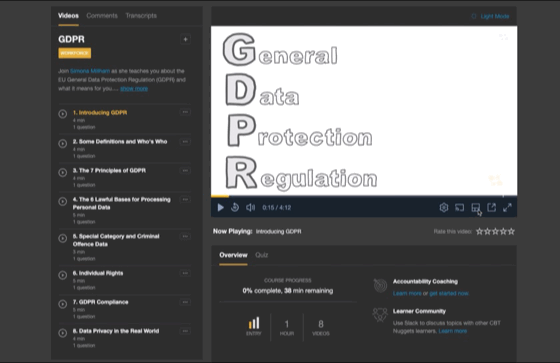Image resolution: width=560 pixels, height=363 pixels.
Task: Select the Videos tab
Action: pyautogui.click(x=68, y=16)
